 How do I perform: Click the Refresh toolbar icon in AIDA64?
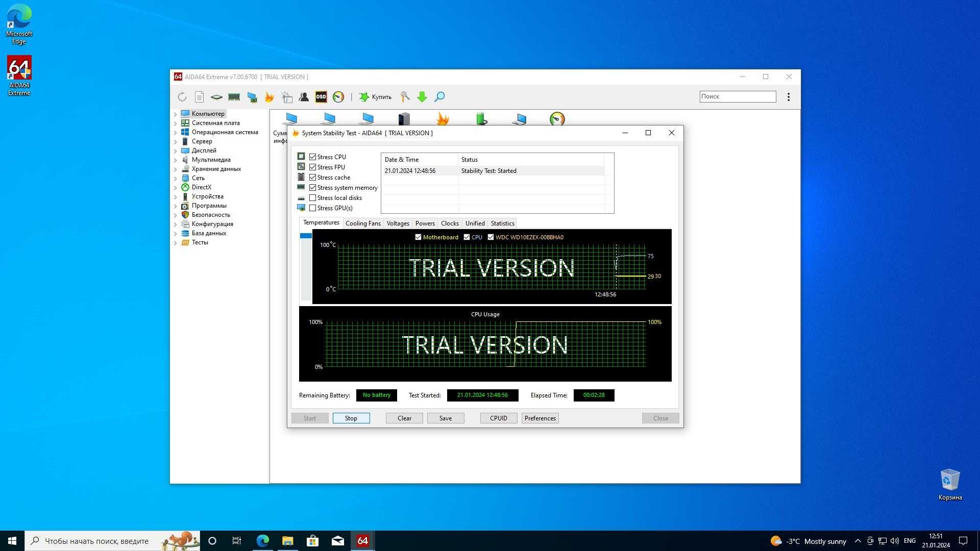[182, 97]
